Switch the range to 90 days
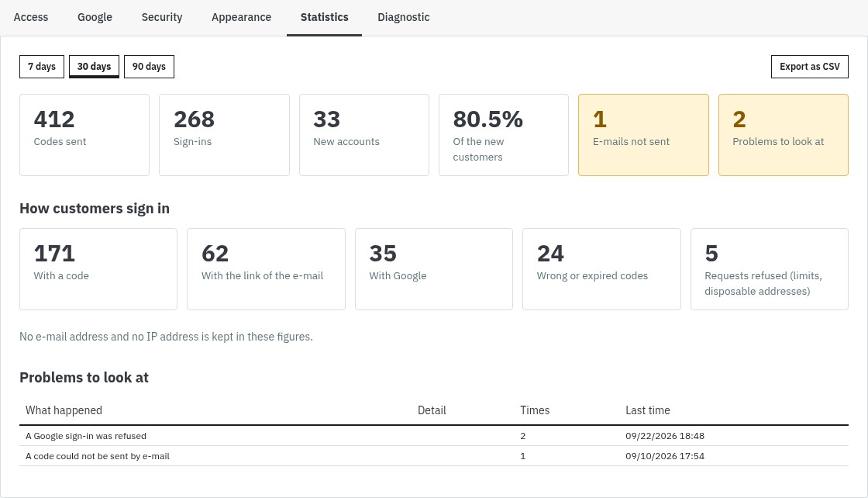The height and width of the screenshot is (498, 868). pos(149,67)
